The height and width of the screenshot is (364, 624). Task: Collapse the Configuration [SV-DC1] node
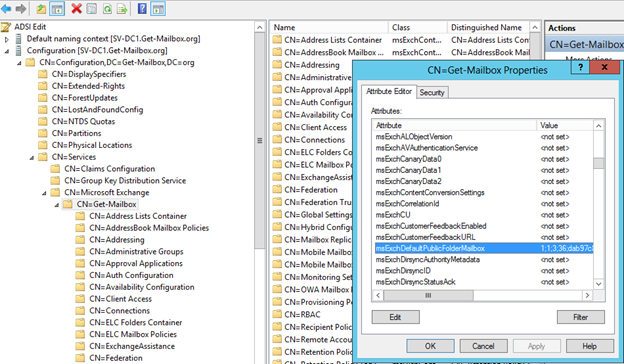click(x=6, y=51)
